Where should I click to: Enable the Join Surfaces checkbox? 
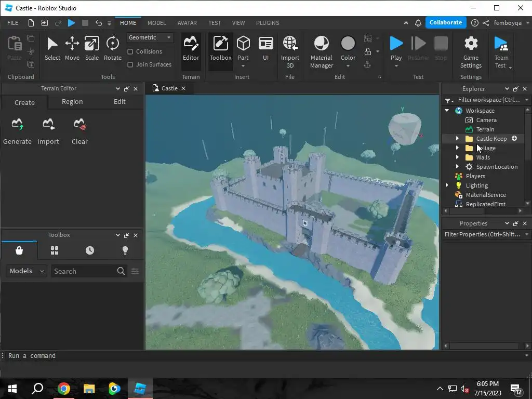coord(130,64)
